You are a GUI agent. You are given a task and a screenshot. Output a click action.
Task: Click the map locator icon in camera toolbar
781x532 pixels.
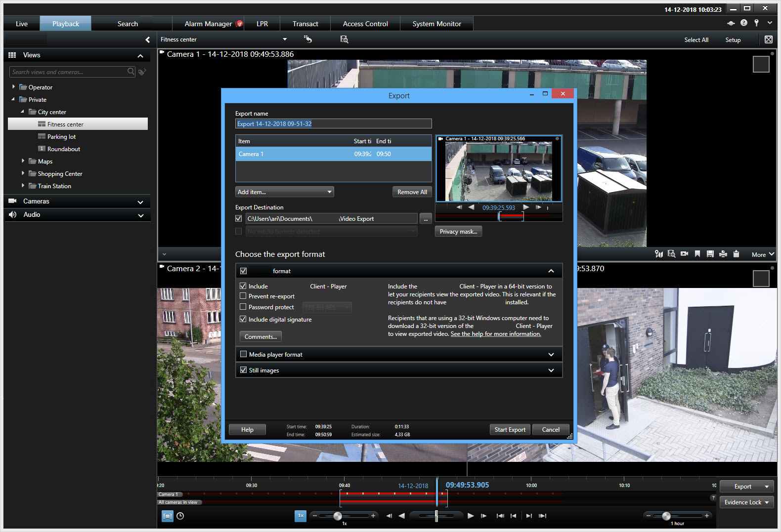point(658,254)
